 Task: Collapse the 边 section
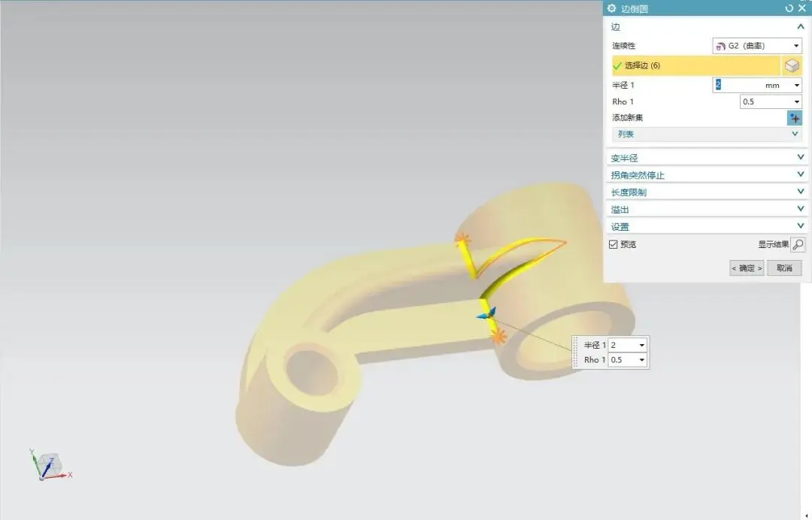click(800, 27)
